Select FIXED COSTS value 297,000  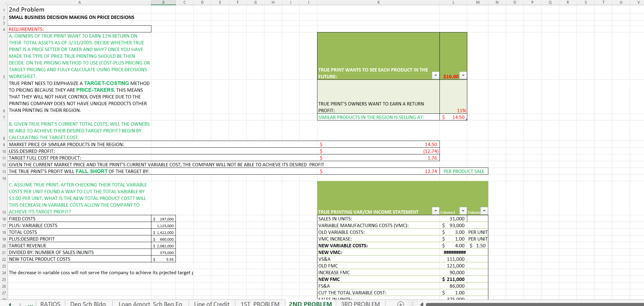click(x=163, y=219)
